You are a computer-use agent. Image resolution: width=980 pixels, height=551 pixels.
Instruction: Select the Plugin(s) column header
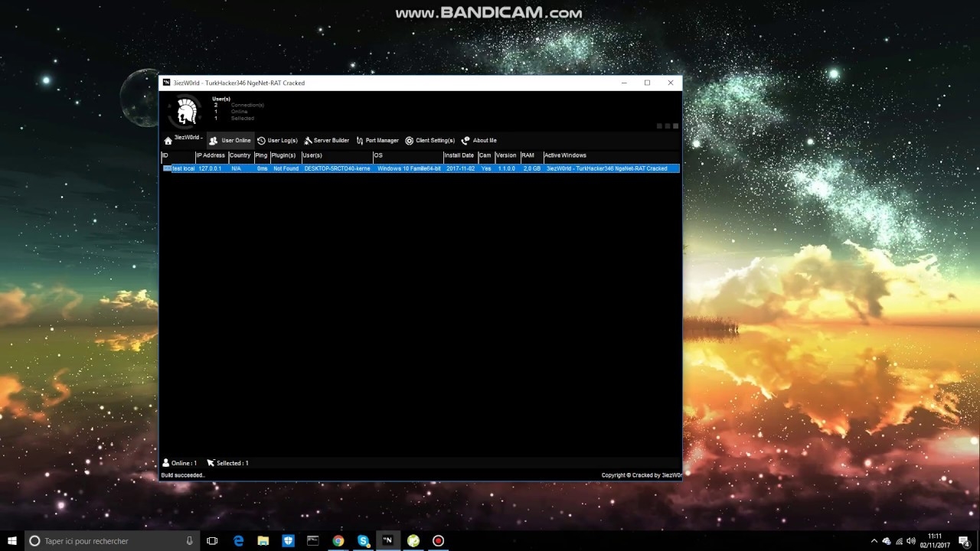click(285, 155)
